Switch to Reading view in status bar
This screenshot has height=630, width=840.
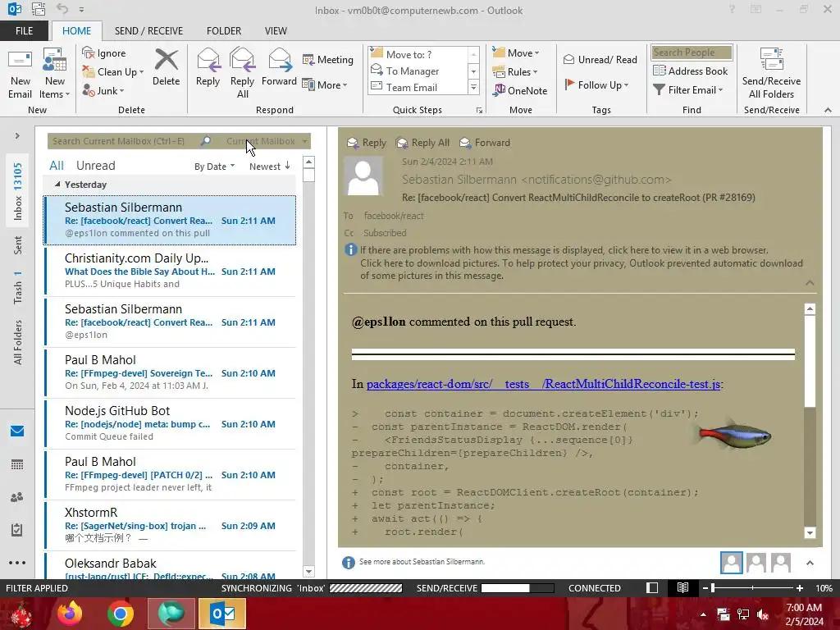[x=682, y=587]
